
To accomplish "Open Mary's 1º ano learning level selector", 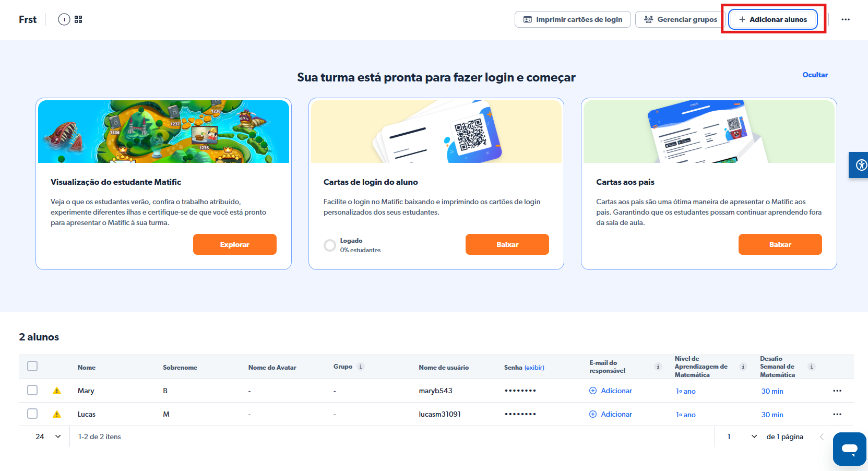I will [x=685, y=391].
